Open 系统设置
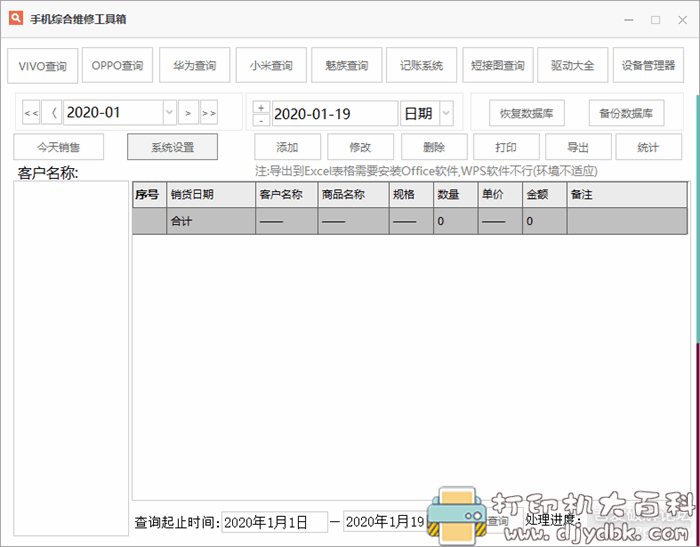 [172, 147]
